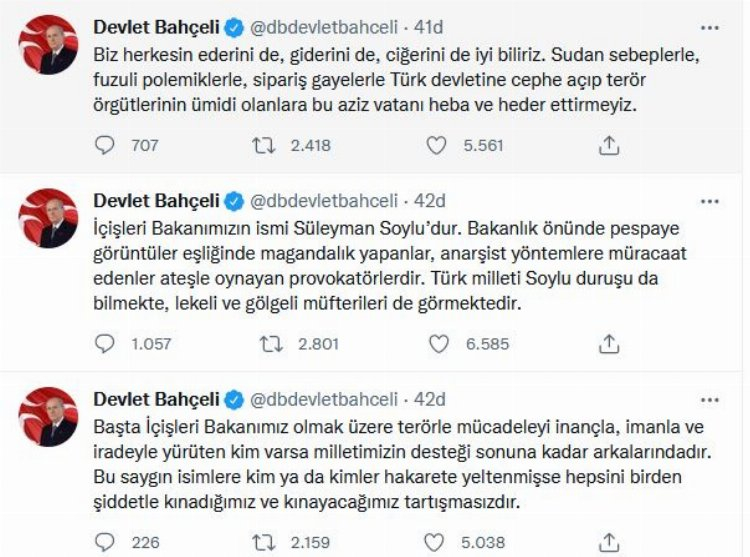750x557 pixels.
Task: Share the first tweet
Action: tap(608, 145)
